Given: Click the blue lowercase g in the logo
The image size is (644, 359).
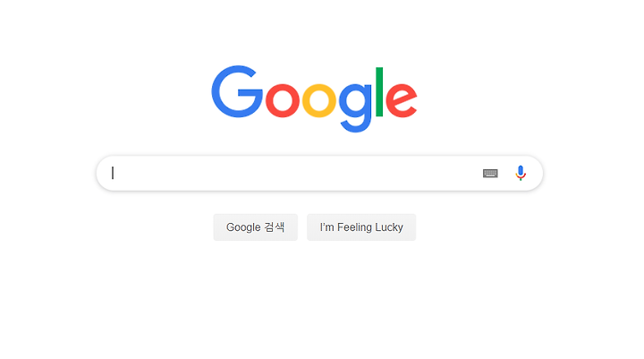Looking at the screenshot, I should (355, 107).
